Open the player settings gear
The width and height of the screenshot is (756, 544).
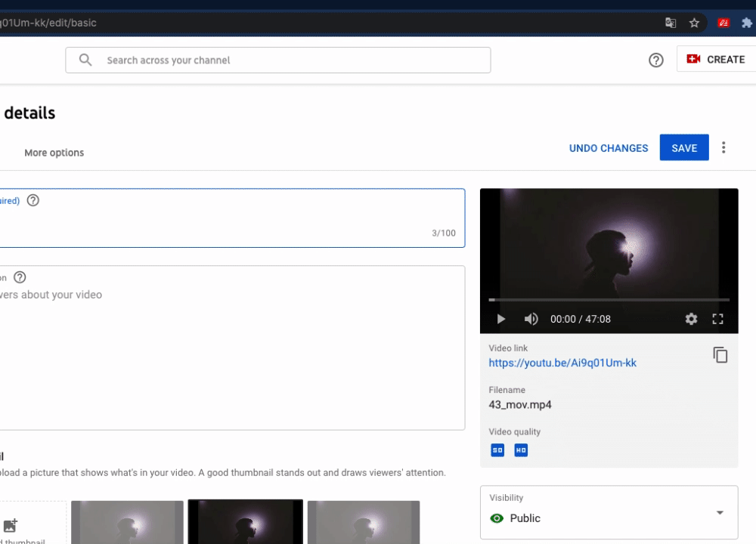click(x=691, y=319)
